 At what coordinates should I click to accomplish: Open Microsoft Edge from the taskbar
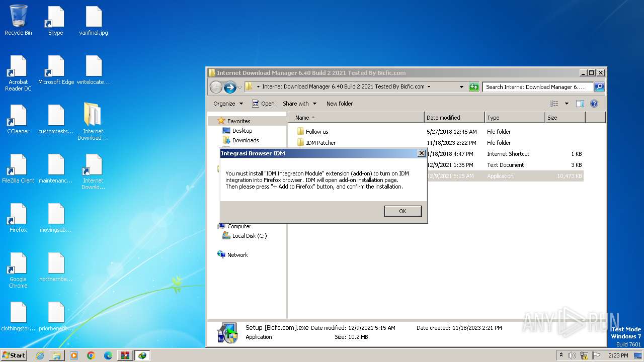click(x=108, y=355)
